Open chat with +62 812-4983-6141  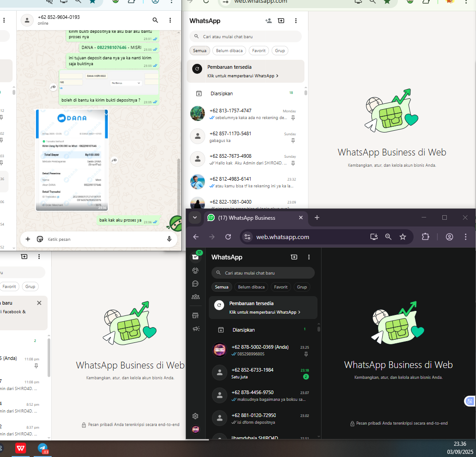pyautogui.click(x=246, y=182)
